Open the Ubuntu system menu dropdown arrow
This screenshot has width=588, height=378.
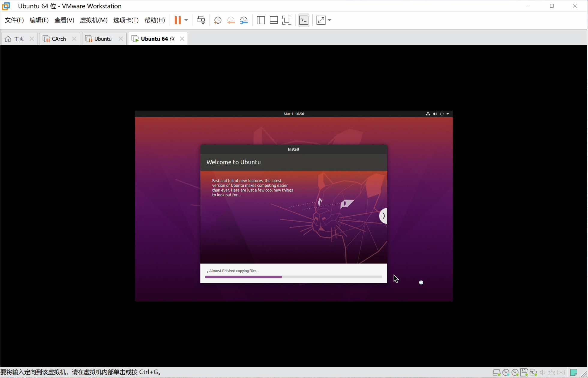tap(448, 114)
